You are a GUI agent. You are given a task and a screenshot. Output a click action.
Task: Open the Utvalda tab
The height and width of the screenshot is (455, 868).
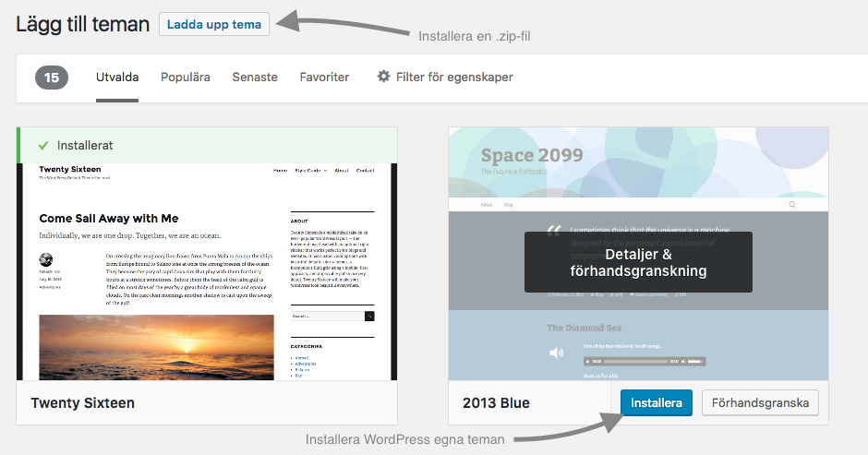(117, 77)
